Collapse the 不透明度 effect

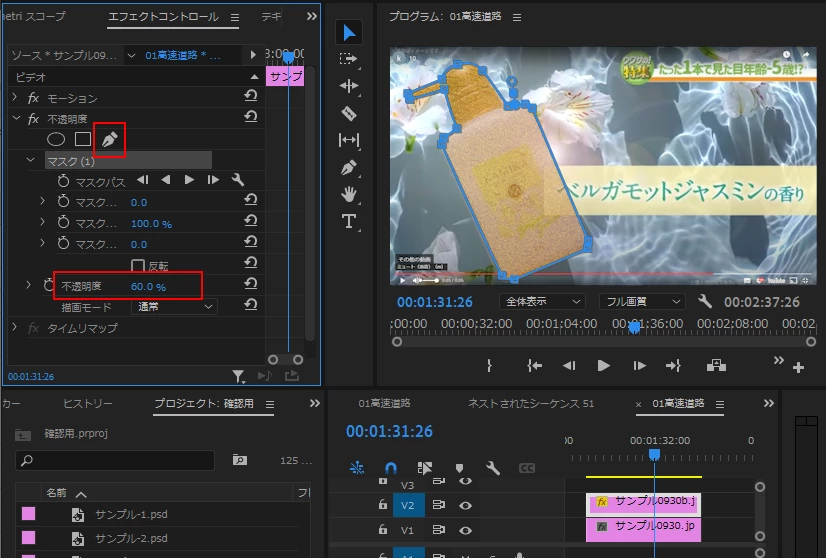point(16,118)
